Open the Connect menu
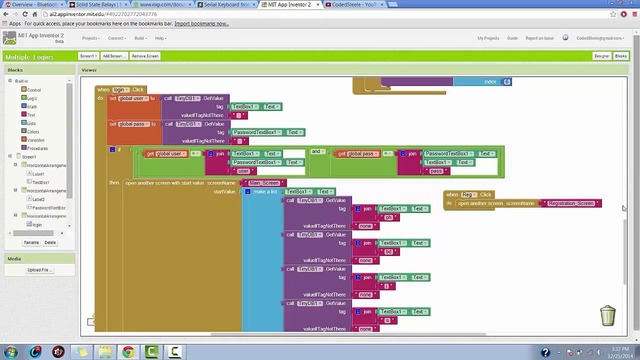This screenshot has width=640, height=360. click(117, 38)
